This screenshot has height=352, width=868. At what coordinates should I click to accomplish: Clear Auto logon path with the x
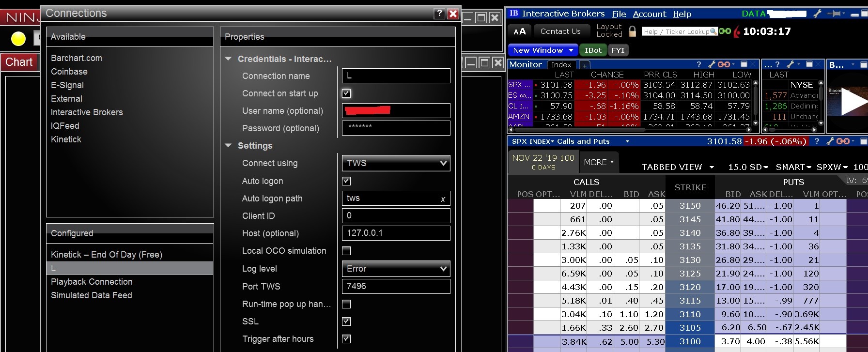[443, 199]
